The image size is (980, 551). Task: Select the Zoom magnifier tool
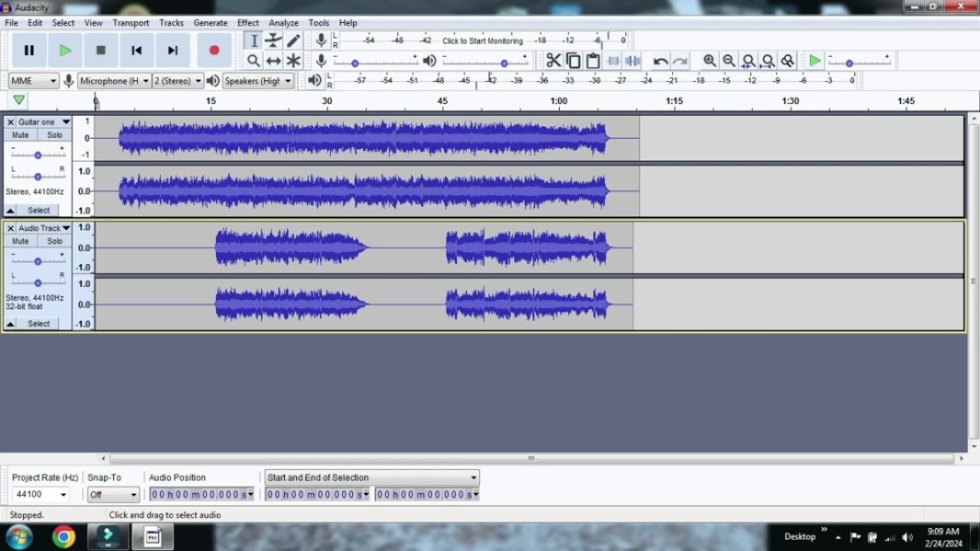(x=254, y=60)
